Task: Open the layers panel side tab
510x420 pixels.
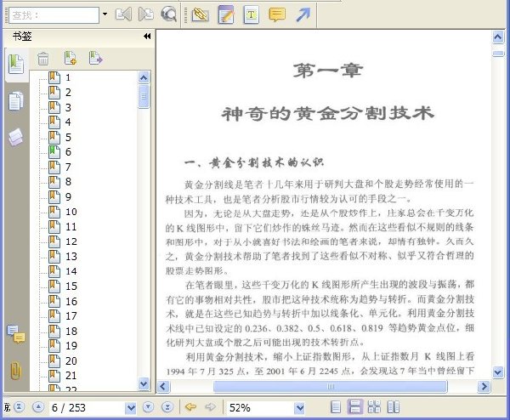Action: 15,137
